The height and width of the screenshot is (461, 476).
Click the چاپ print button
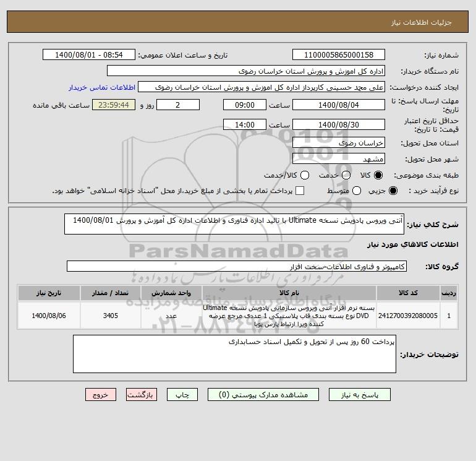click(182, 394)
